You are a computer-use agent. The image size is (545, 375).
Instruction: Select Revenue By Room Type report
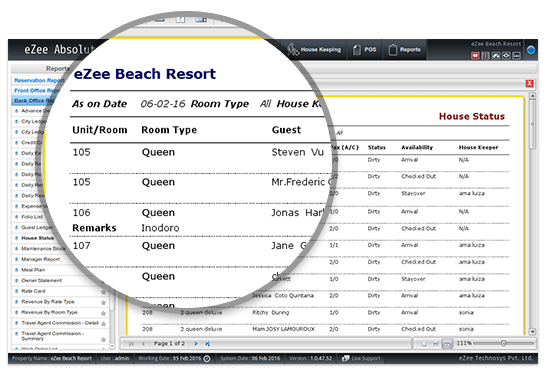pyautogui.click(x=49, y=312)
